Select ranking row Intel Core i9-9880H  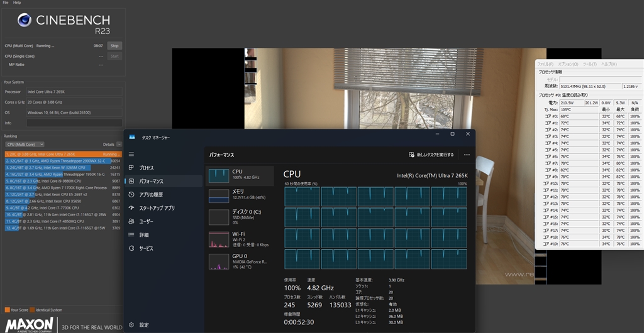tap(64, 181)
